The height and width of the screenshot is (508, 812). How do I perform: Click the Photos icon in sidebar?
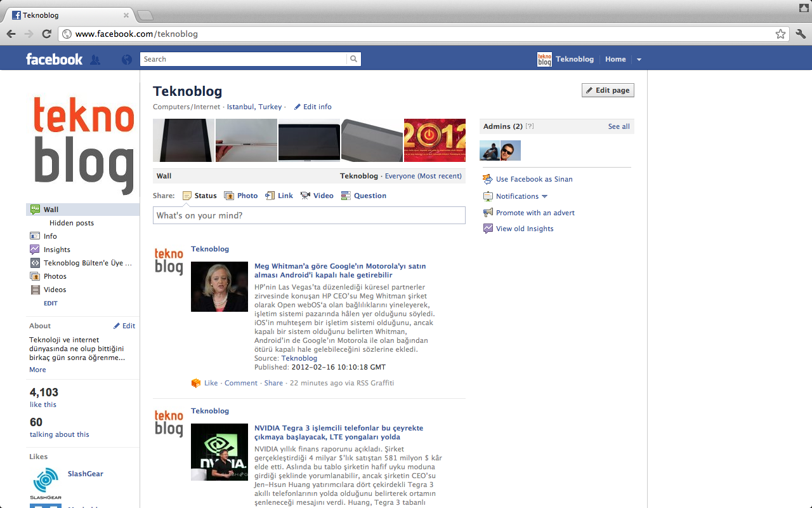(35, 276)
